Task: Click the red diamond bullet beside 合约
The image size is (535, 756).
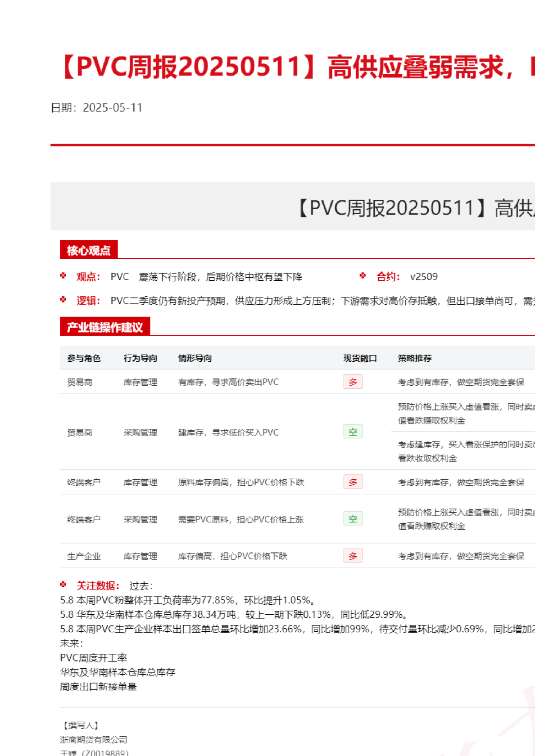Action: point(363,276)
